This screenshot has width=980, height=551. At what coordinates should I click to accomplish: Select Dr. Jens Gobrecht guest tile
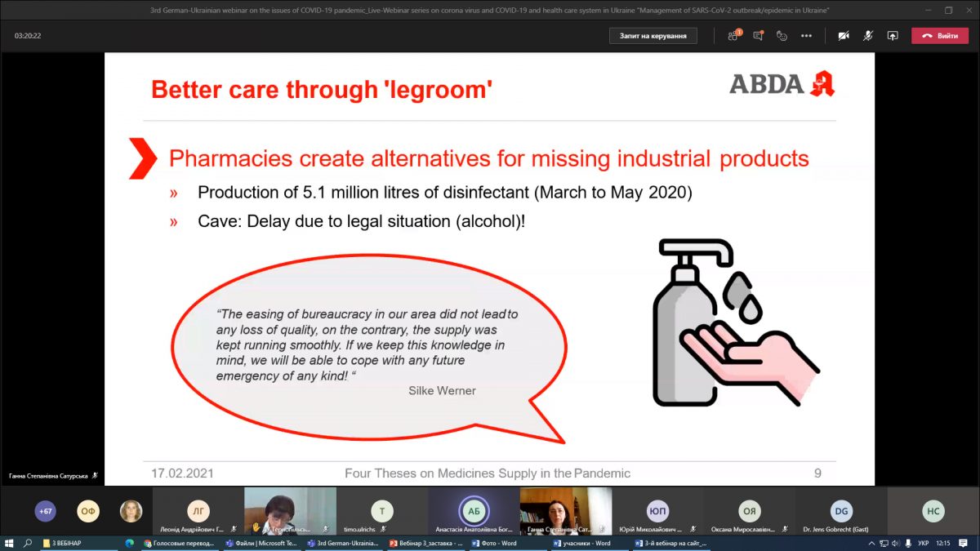click(x=841, y=512)
